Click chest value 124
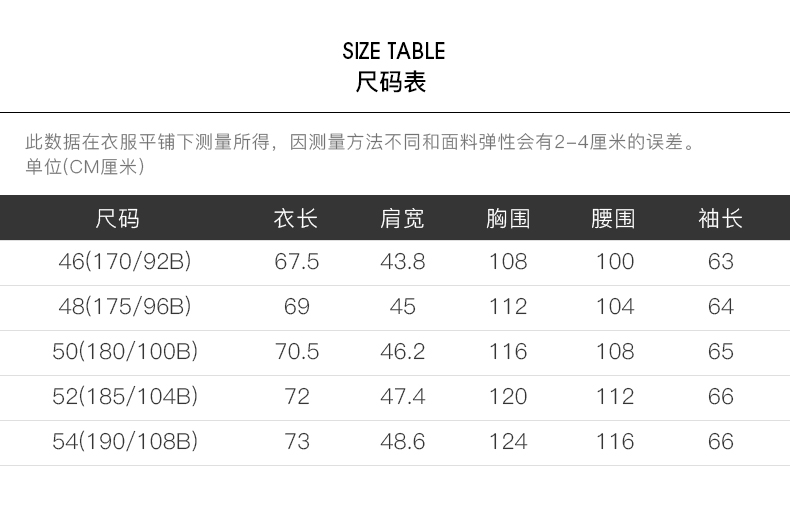Screen dimensions: 790x530 pyautogui.click(x=508, y=442)
